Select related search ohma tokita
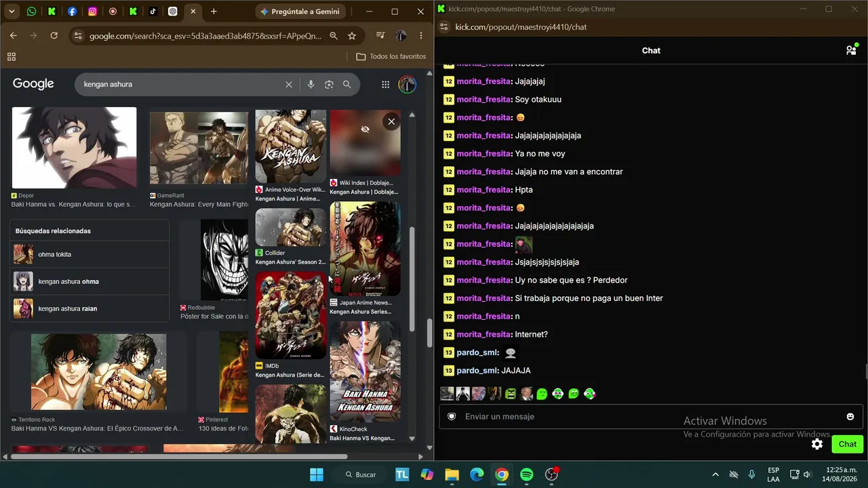The height and width of the screenshot is (488, 868). point(90,254)
